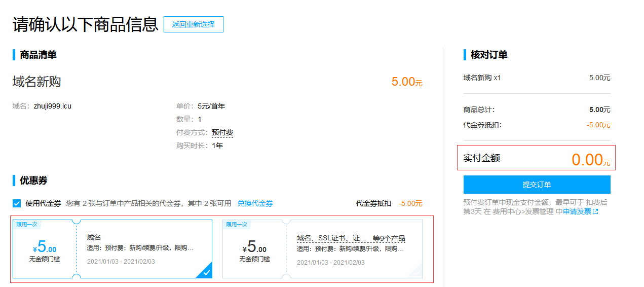Click the 实付金额 0.00元 amount
Viewport: 644px width, 287px height.
click(x=591, y=160)
